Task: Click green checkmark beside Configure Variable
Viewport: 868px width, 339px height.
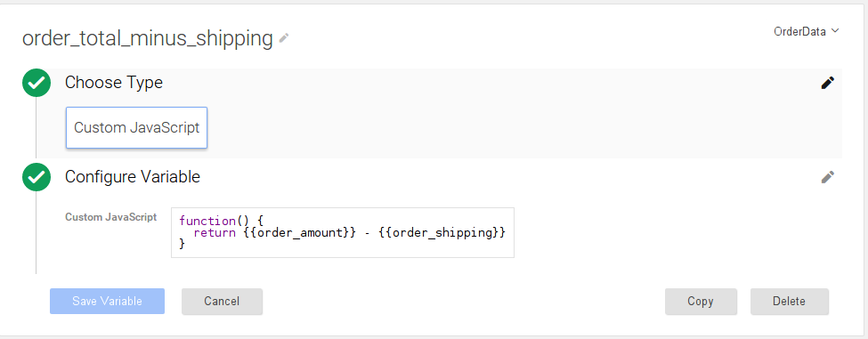Action: 37,177
